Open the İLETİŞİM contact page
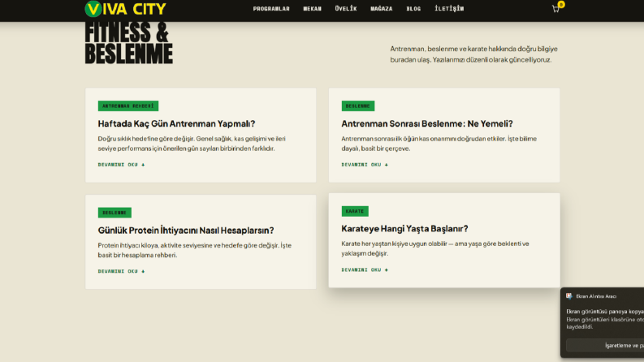The image size is (644, 362). [449, 9]
